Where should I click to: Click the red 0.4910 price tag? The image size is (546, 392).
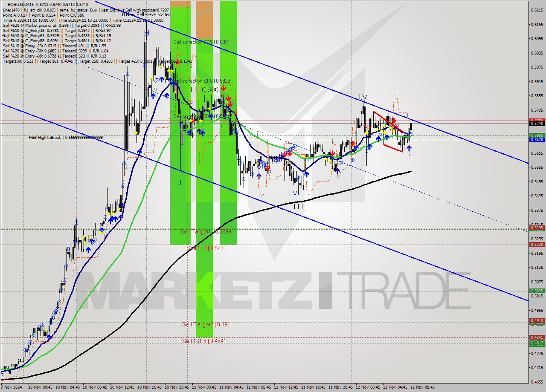537,320
